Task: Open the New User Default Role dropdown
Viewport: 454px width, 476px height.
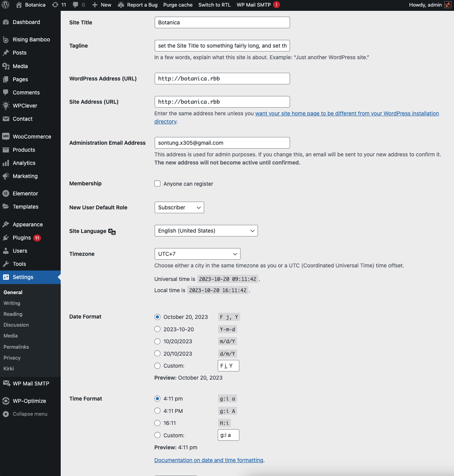Action: [179, 207]
